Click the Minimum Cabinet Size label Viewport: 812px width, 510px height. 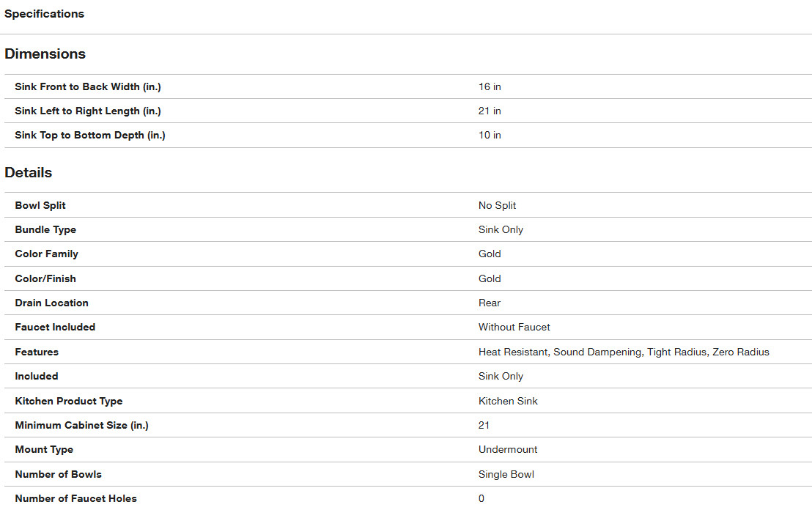click(x=81, y=425)
